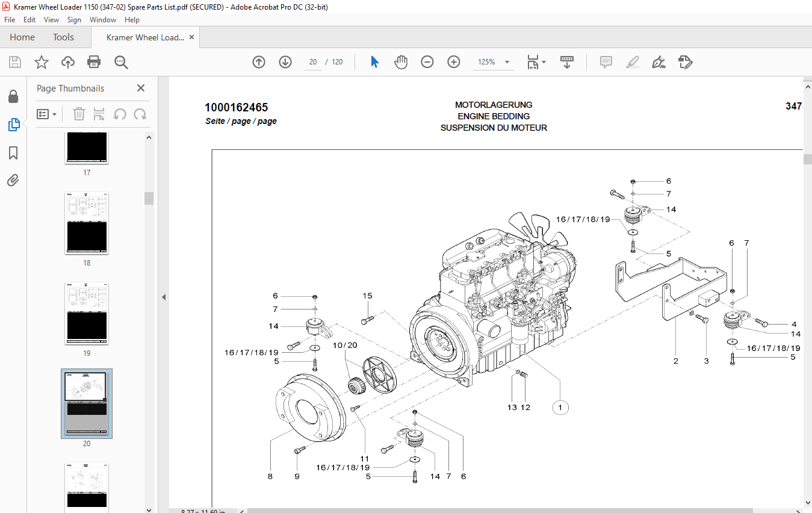The width and height of the screenshot is (812, 513).
Task: Click thumbnail panel scroll up arrow
Action: click(149, 137)
